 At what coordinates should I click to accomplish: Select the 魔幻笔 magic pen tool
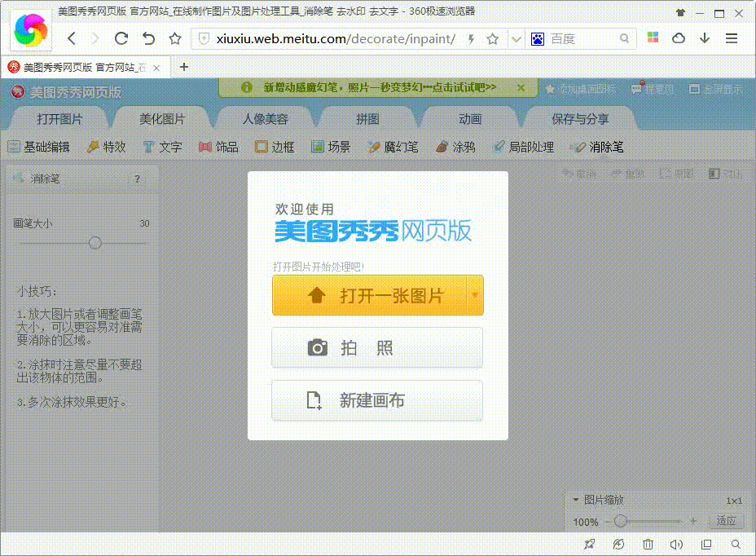(x=393, y=147)
